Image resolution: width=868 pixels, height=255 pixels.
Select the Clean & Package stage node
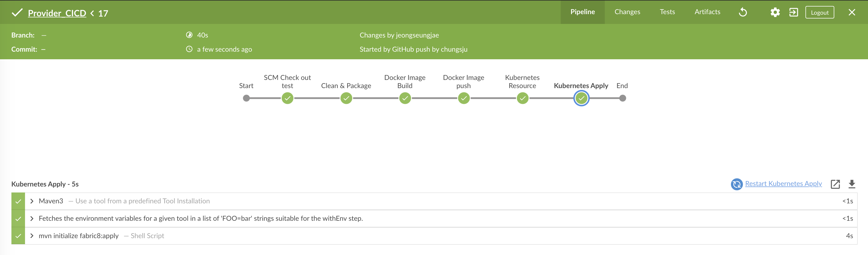[346, 98]
